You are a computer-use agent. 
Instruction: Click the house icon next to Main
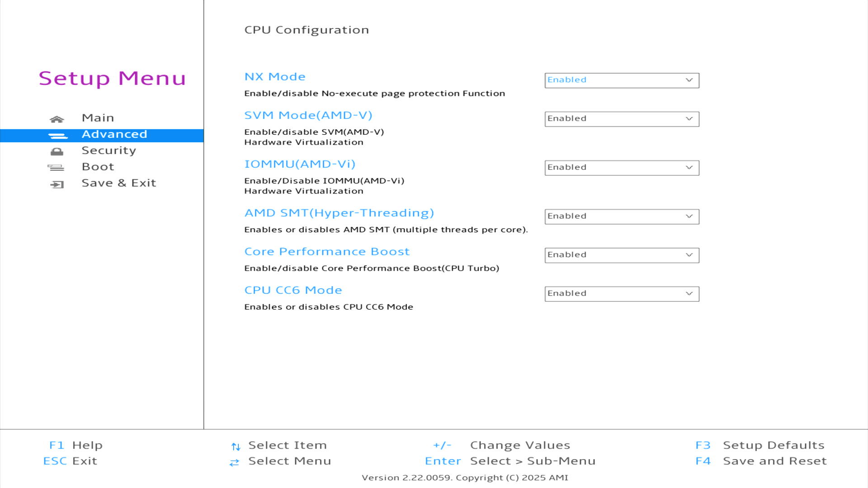point(57,119)
